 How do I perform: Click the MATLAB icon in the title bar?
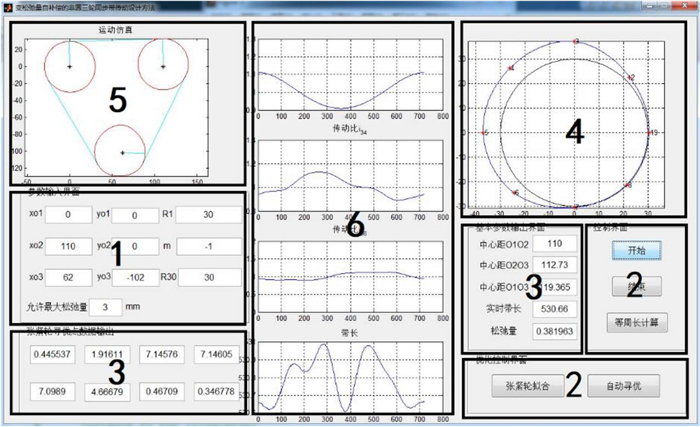tap(8, 7)
